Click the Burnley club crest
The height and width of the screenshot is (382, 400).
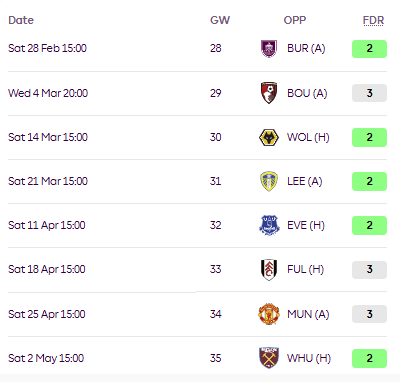click(269, 49)
